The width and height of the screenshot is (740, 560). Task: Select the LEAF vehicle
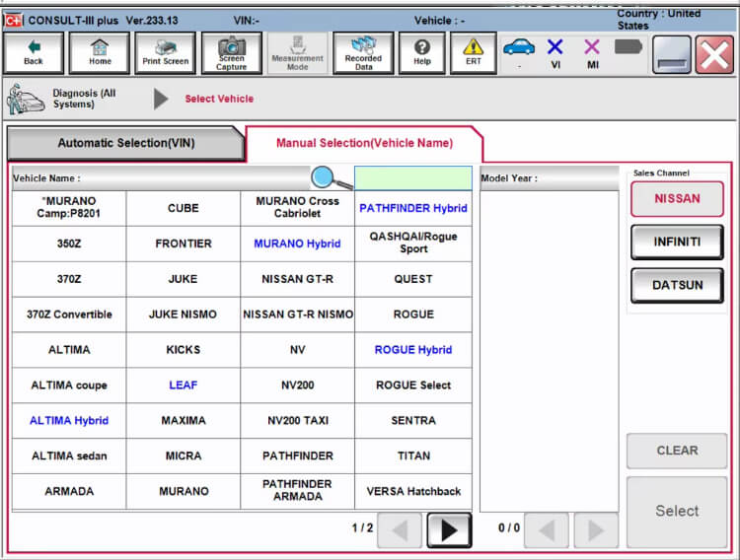coord(184,385)
